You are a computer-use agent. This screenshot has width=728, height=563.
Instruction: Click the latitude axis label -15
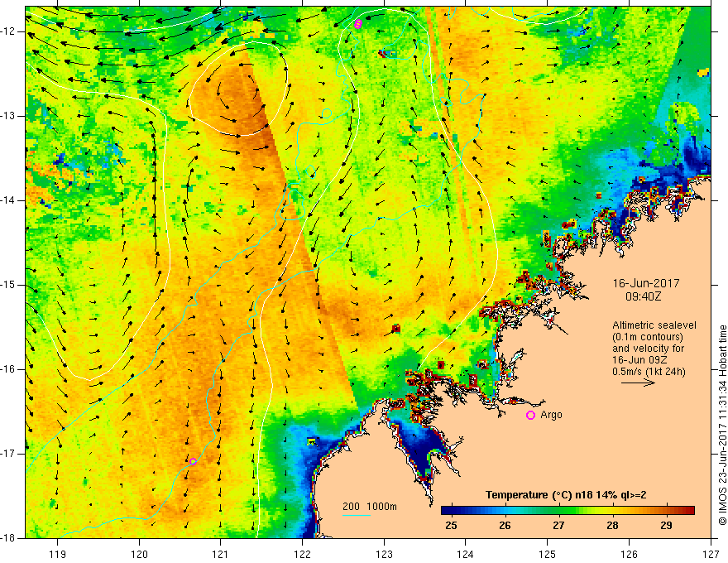pyautogui.click(x=9, y=285)
